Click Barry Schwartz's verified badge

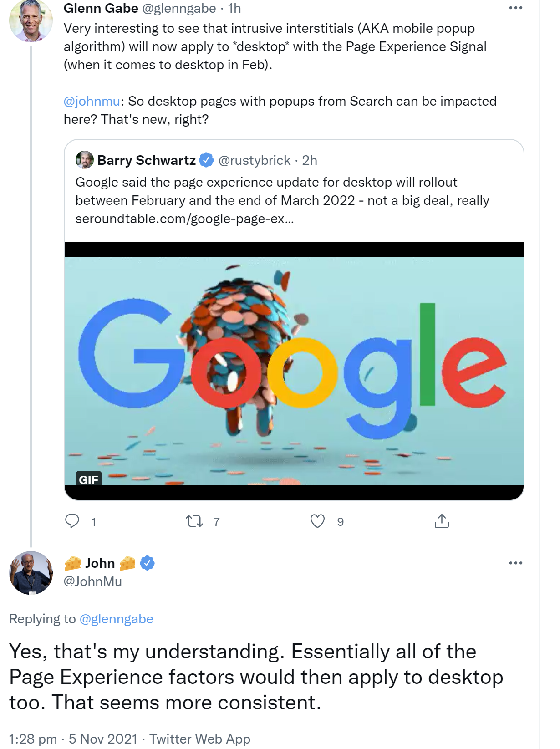(206, 159)
